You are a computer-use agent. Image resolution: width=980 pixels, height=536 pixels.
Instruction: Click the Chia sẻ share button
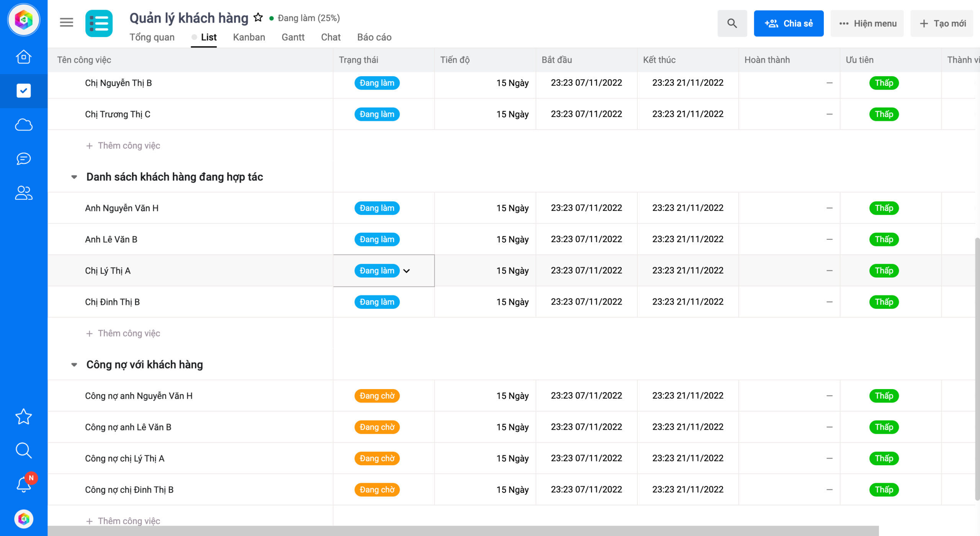click(789, 23)
